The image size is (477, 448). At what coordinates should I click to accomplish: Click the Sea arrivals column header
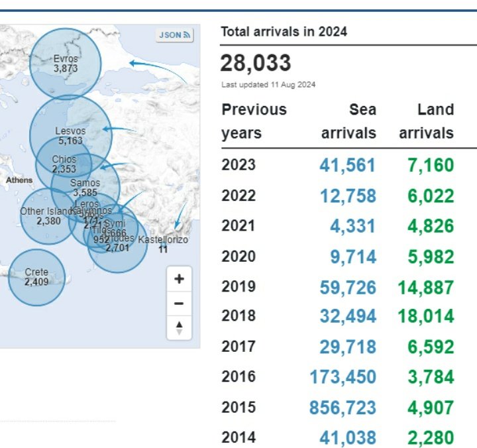(348, 121)
